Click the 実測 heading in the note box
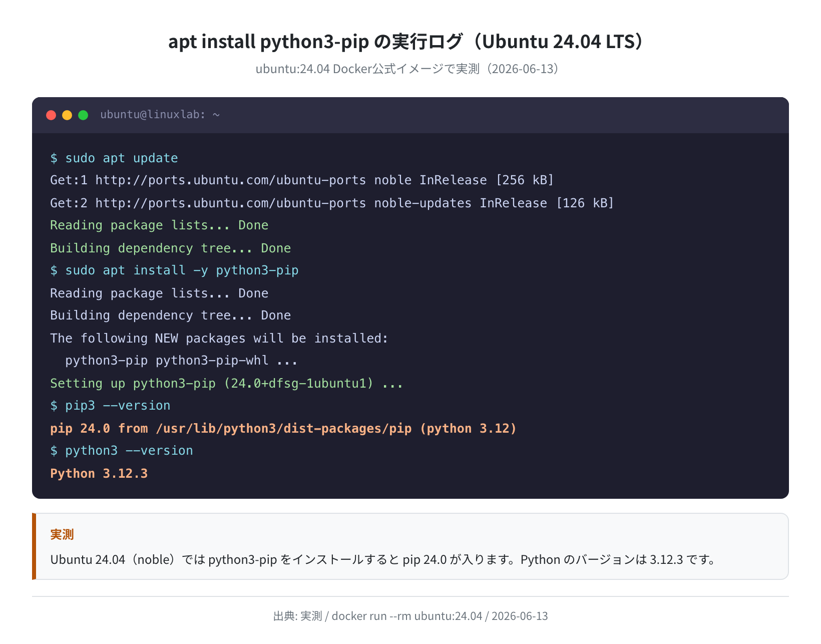The width and height of the screenshot is (821, 644). [x=62, y=535]
